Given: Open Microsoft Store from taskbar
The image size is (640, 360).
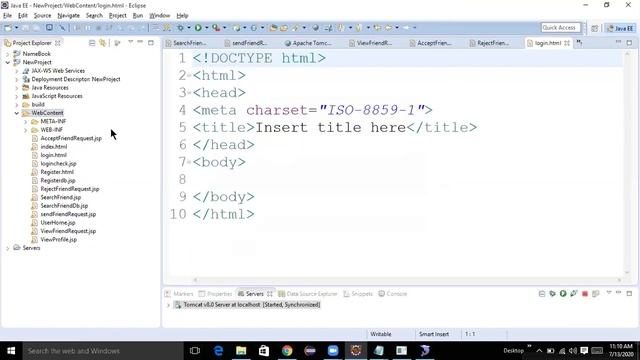Looking at the screenshot, I should tap(264, 351).
